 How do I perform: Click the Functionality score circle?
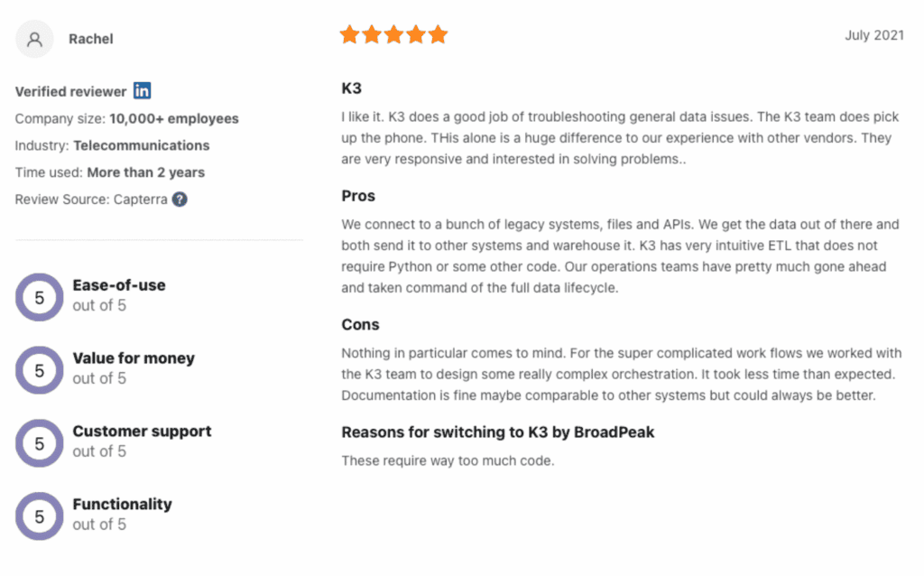pyautogui.click(x=40, y=516)
